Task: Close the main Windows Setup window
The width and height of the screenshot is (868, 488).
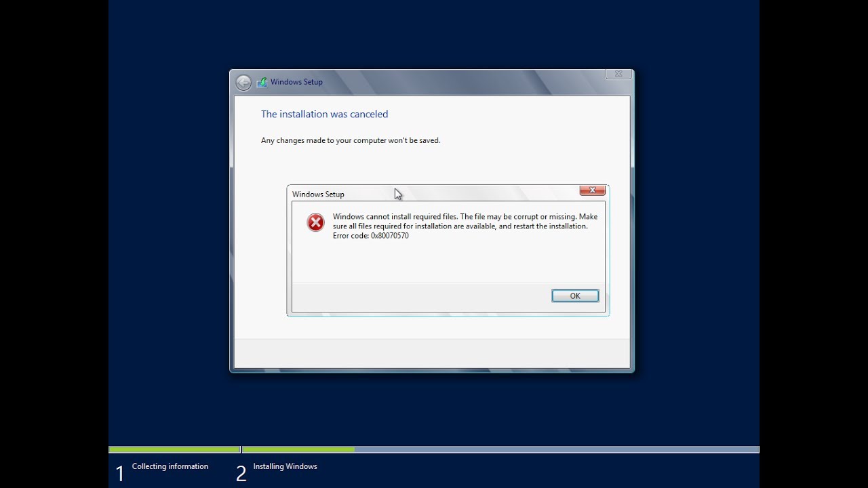Action: 618,74
